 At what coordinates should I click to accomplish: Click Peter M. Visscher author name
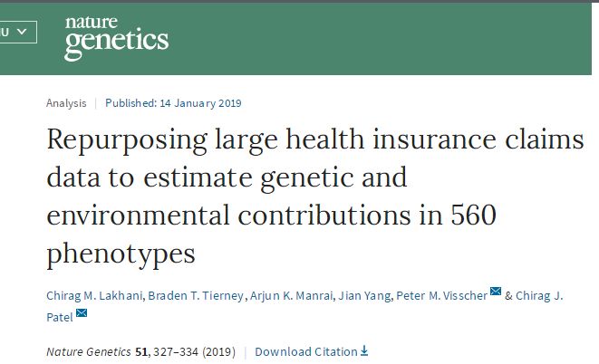coord(439,296)
